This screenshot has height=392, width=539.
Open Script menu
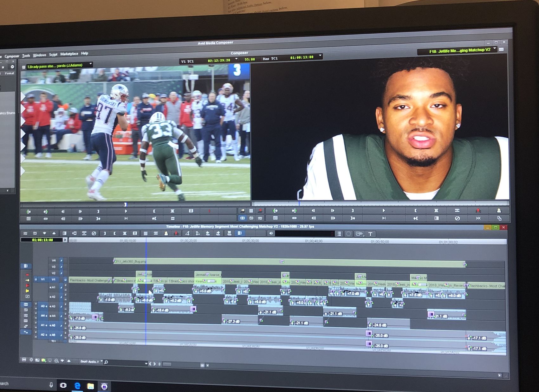[x=53, y=55]
